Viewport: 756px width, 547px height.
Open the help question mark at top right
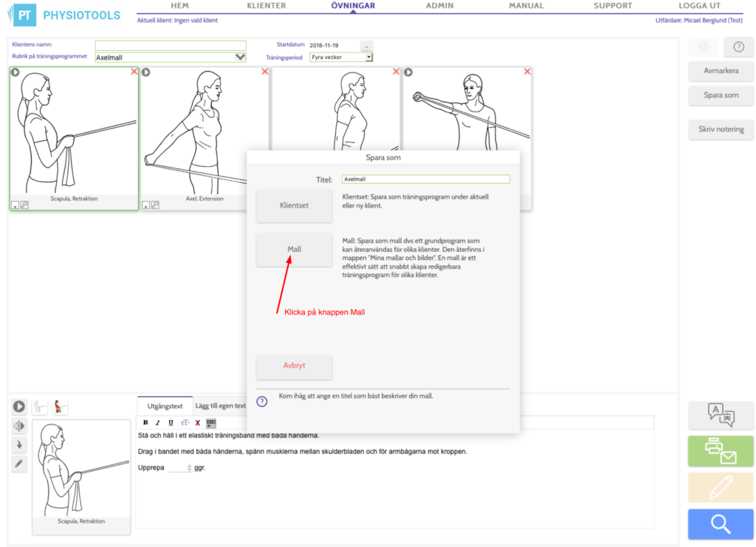738,47
